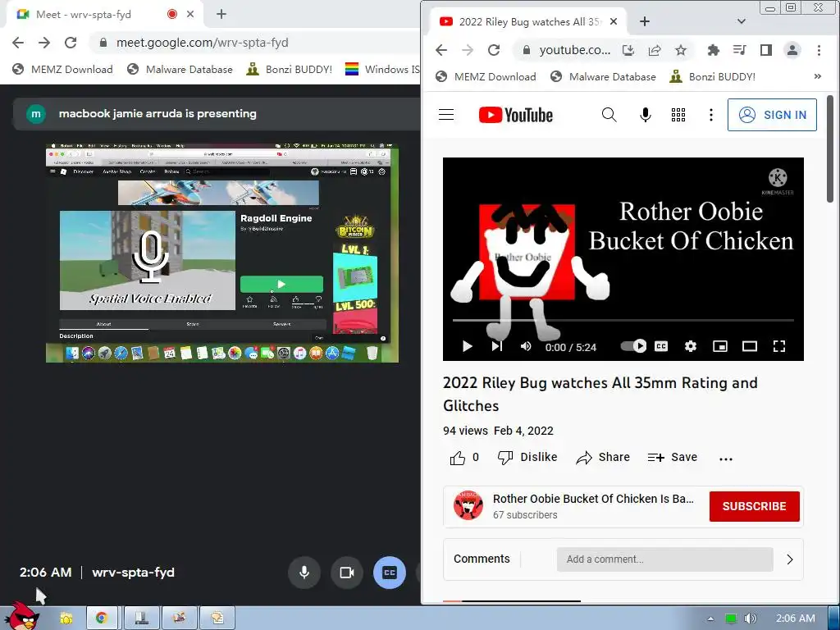The height and width of the screenshot is (630, 840).
Task: Subscribe to Rother Oobie channel
Action: pos(755,506)
